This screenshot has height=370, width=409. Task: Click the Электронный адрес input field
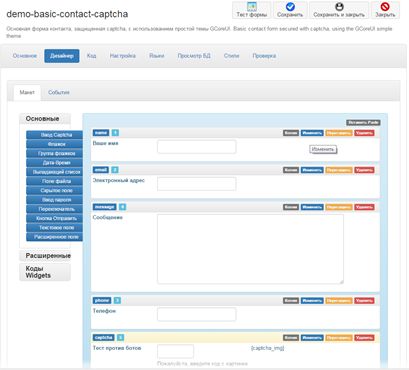point(197,184)
